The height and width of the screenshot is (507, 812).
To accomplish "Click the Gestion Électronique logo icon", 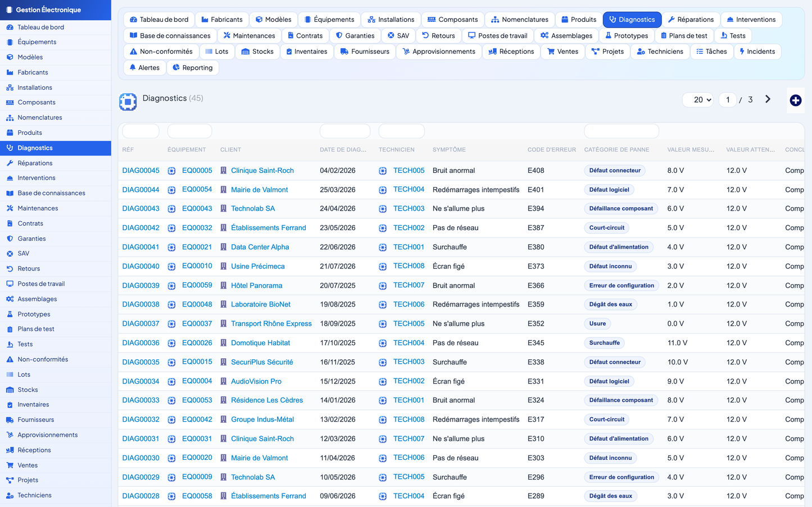I will pyautogui.click(x=9, y=10).
